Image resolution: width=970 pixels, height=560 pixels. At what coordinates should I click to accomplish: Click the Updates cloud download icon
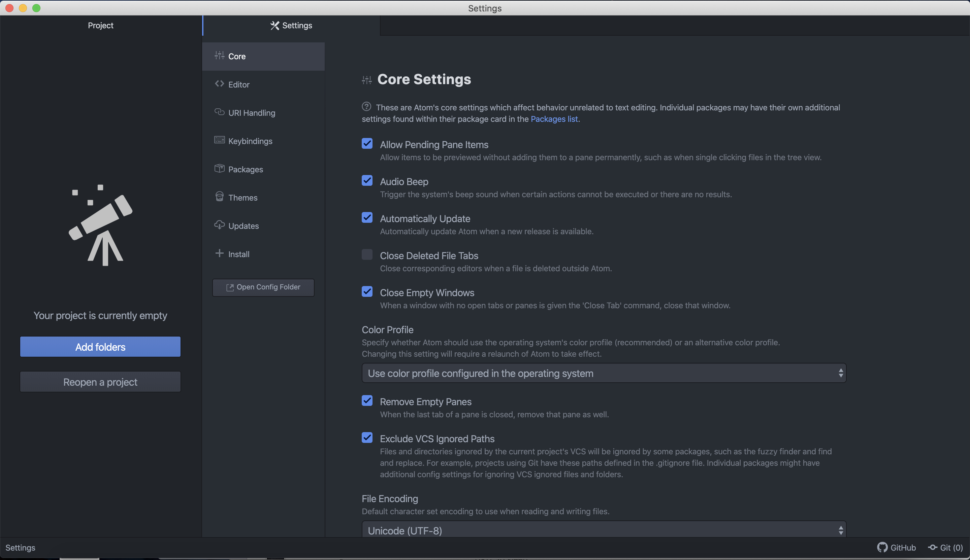219,225
